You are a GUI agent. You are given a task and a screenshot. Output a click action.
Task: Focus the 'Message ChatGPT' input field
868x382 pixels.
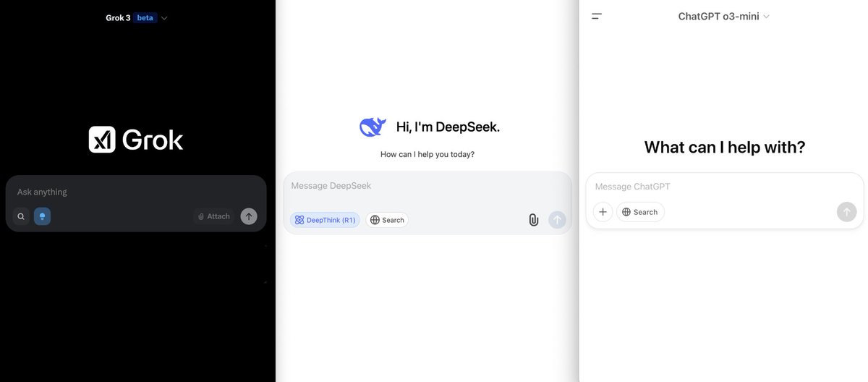[x=724, y=187]
